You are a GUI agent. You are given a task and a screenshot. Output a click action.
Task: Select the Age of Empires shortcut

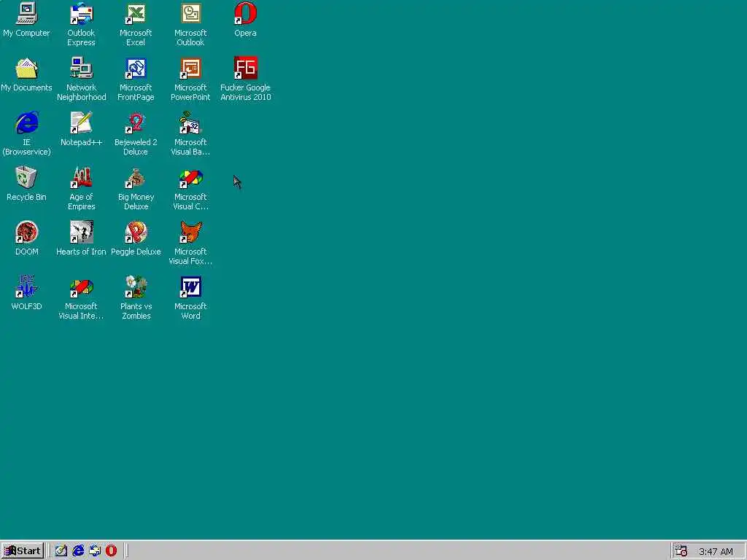tap(81, 189)
